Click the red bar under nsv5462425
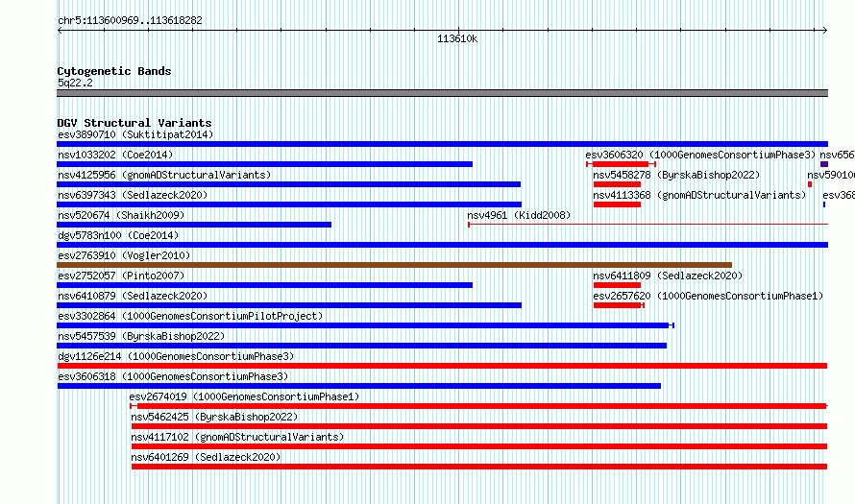Image resolution: width=855 pixels, height=504 pixels. 479,426
